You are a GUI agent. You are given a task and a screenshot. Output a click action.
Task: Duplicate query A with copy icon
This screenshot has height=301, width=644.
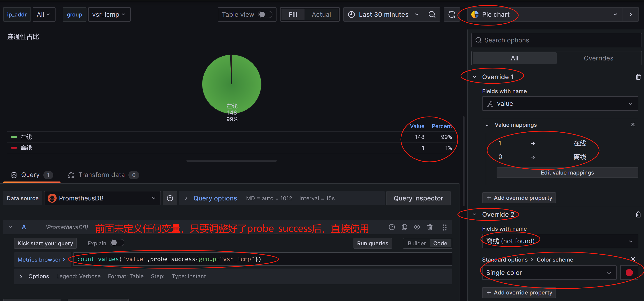(404, 227)
